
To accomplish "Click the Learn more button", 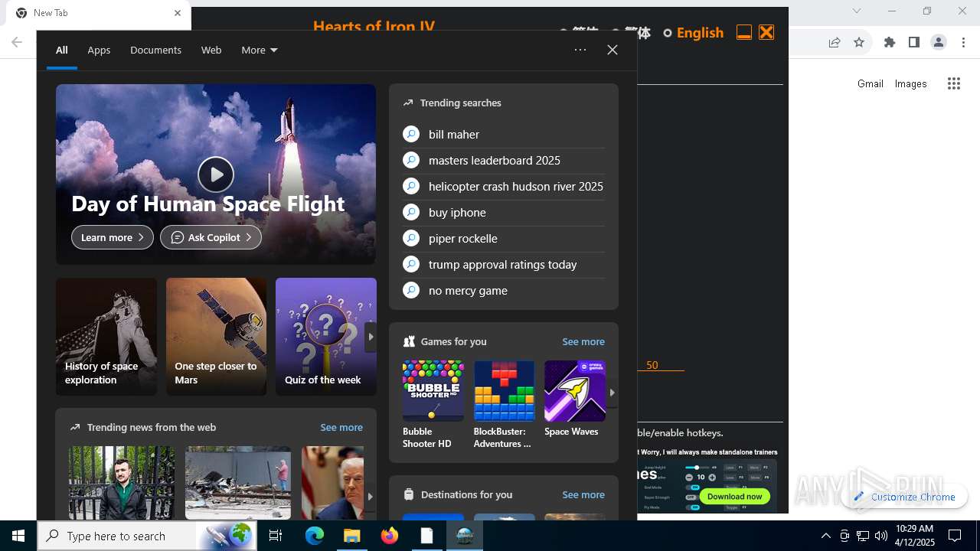I will click(x=113, y=237).
